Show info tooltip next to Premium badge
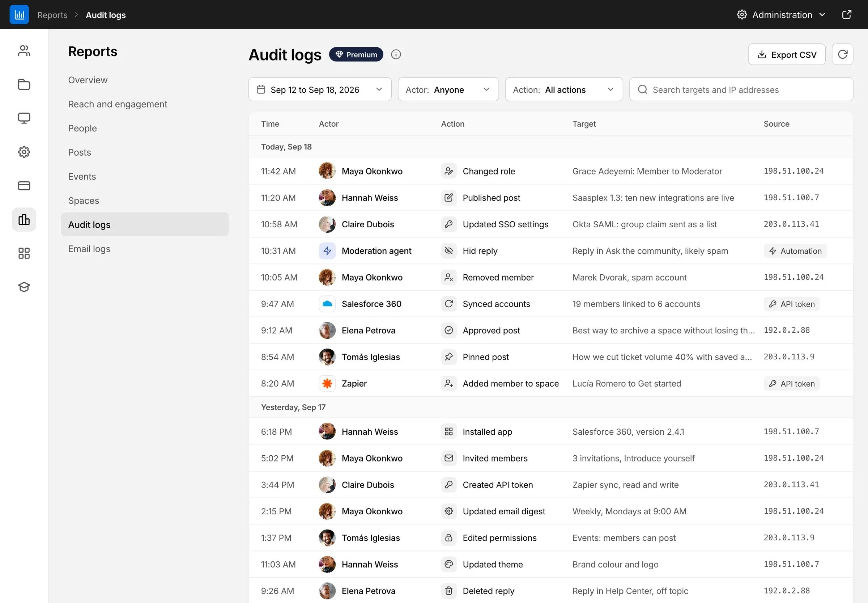The width and height of the screenshot is (868, 603). [396, 54]
